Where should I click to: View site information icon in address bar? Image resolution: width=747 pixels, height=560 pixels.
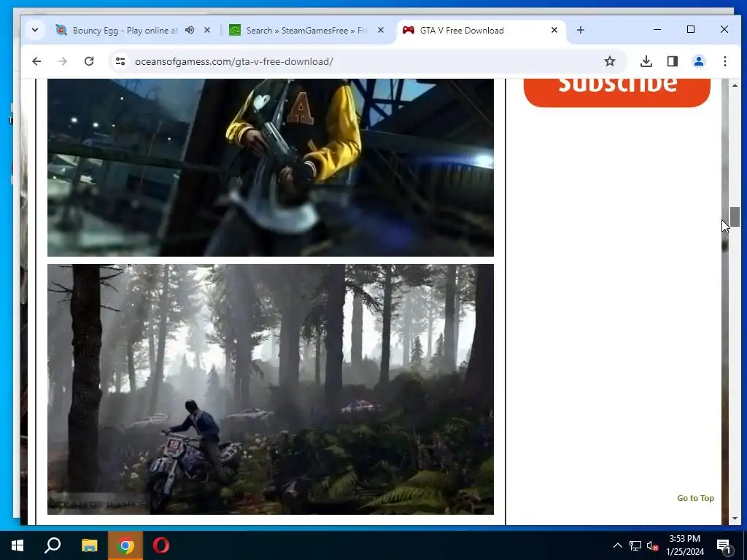point(120,61)
